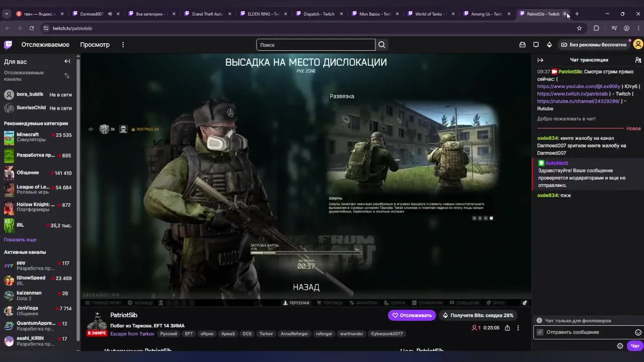The height and width of the screenshot is (362, 644).
Task: Open SunriseChild followed channel
Action: [38, 108]
